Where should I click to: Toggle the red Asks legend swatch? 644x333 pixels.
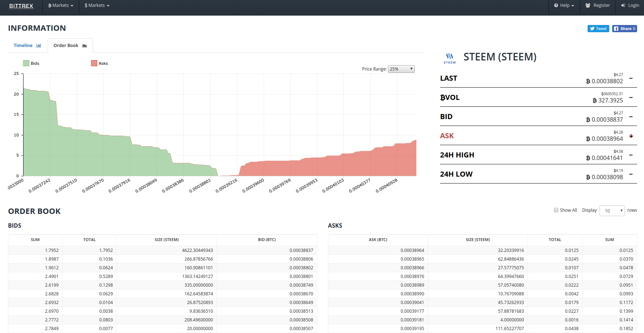coord(94,63)
